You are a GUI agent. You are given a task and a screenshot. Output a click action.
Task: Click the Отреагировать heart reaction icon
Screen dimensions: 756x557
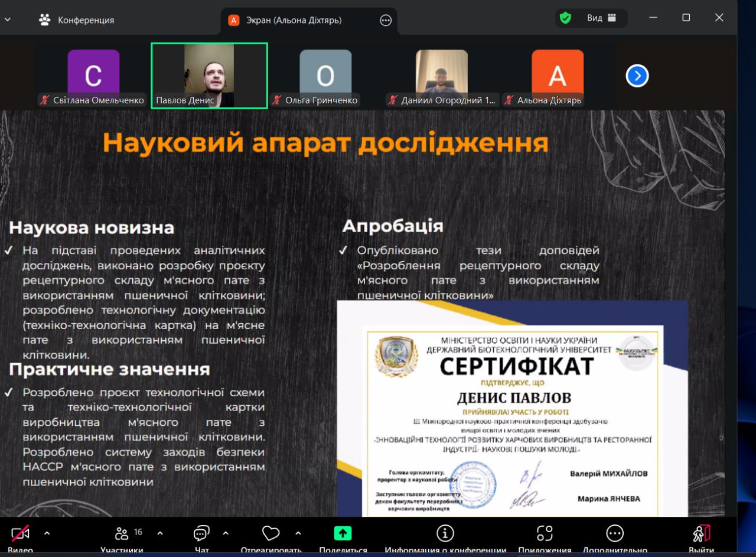coord(271,534)
